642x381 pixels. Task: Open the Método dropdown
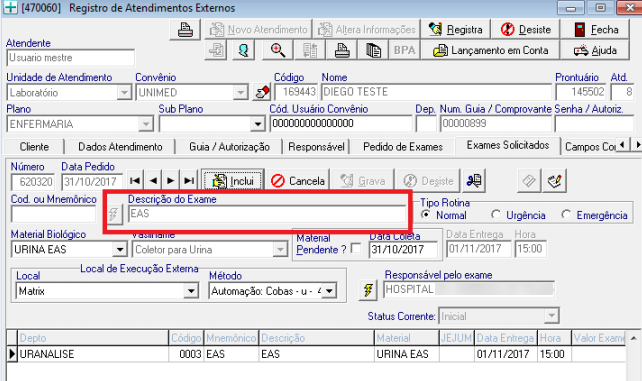pyautogui.click(x=329, y=291)
